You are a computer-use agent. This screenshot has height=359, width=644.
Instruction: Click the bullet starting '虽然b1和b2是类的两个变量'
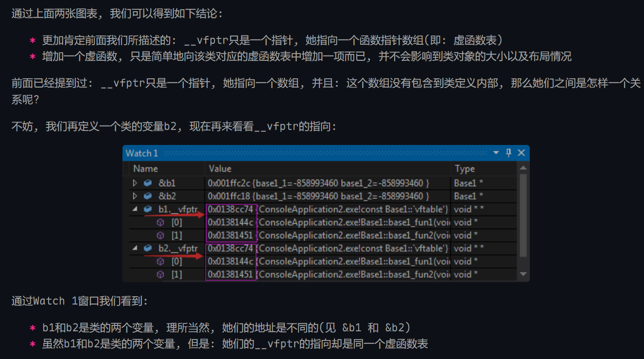tap(235, 344)
